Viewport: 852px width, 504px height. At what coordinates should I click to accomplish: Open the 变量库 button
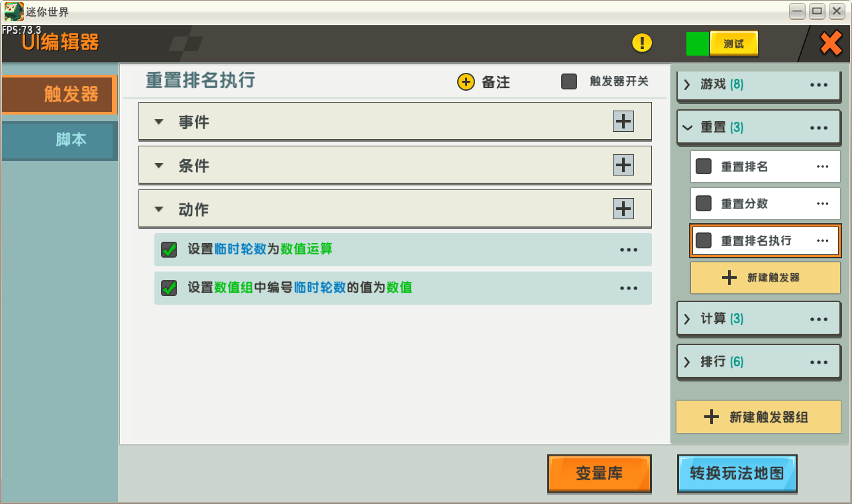tap(600, 474)
